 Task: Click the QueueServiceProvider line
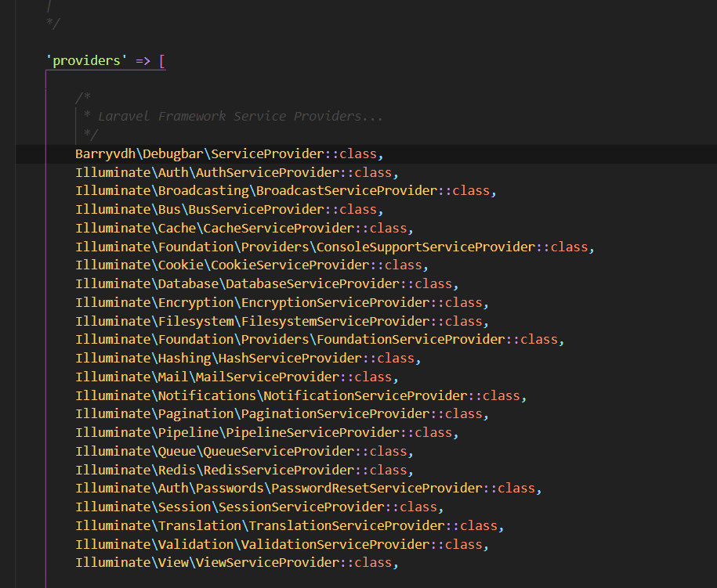coord(244,452)
